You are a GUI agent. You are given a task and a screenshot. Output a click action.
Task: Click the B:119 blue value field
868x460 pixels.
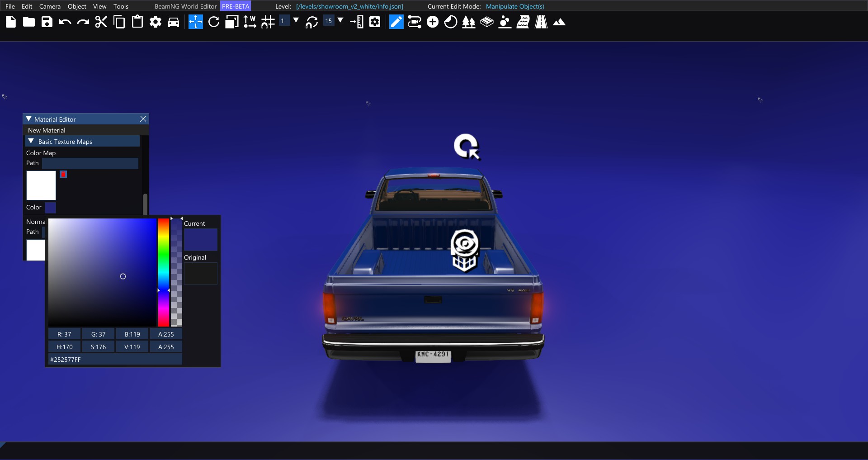[132, 334]
